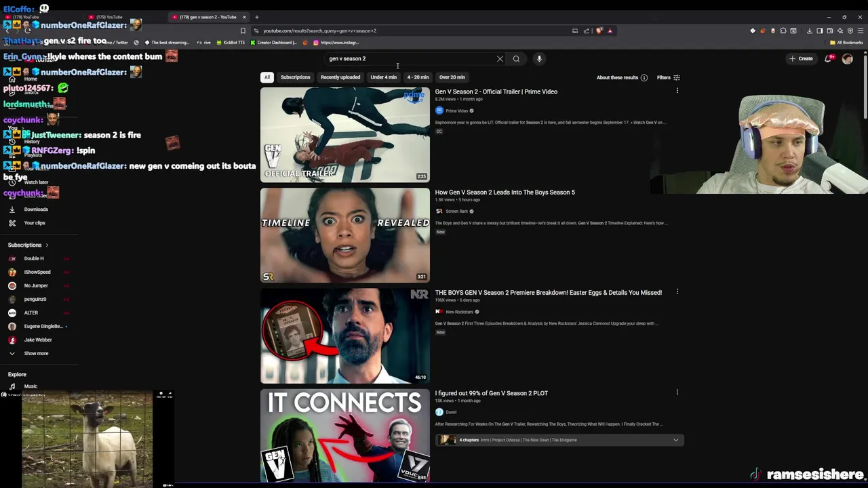This screenshot has height=488, width=868.
Task: Select the Recently uploaded chip
Action: coord(340,77)
